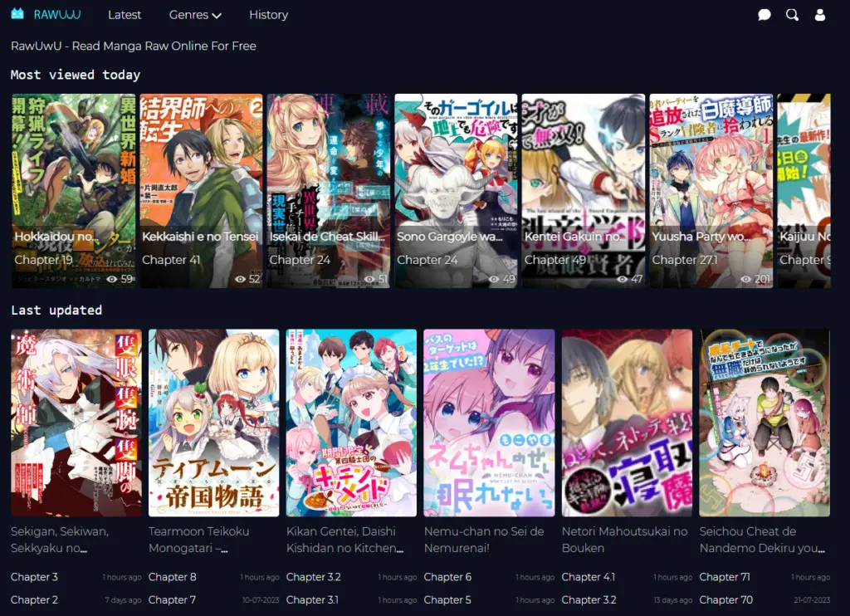Open Chapter 3 of Sekigan, Sekiwan
Screen dimensions: 850x616
point(34,577)
